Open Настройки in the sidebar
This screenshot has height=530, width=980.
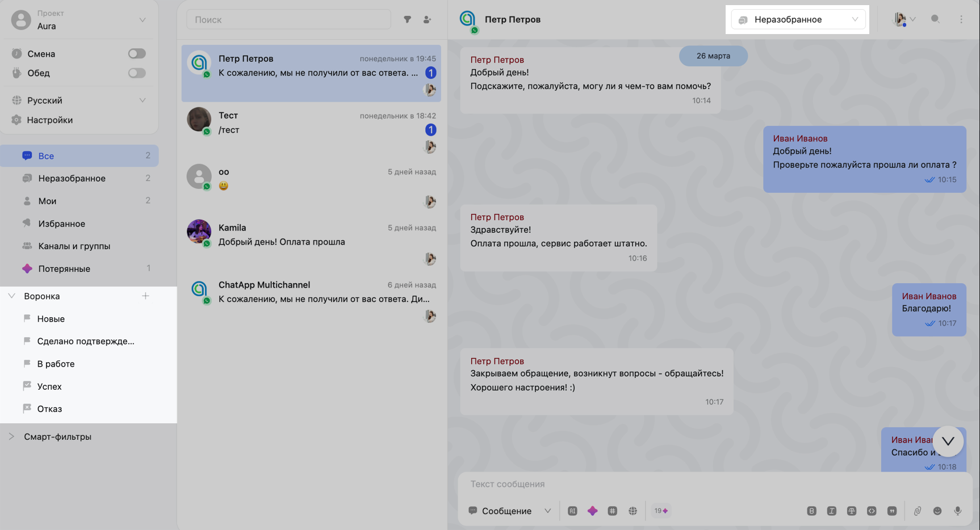click(49, 120)
